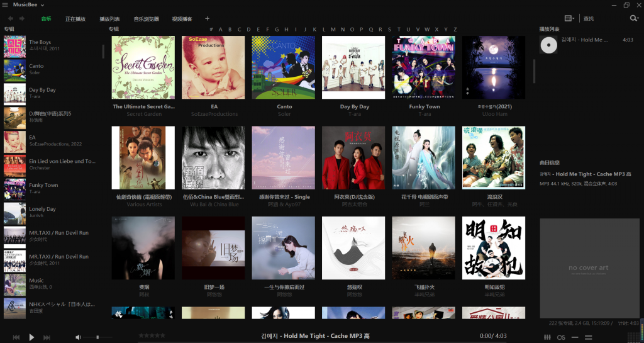The width and height of the screenshot is (644, 343).
Task: Add a new tab with the plus icon
Action: click(207, 18)
